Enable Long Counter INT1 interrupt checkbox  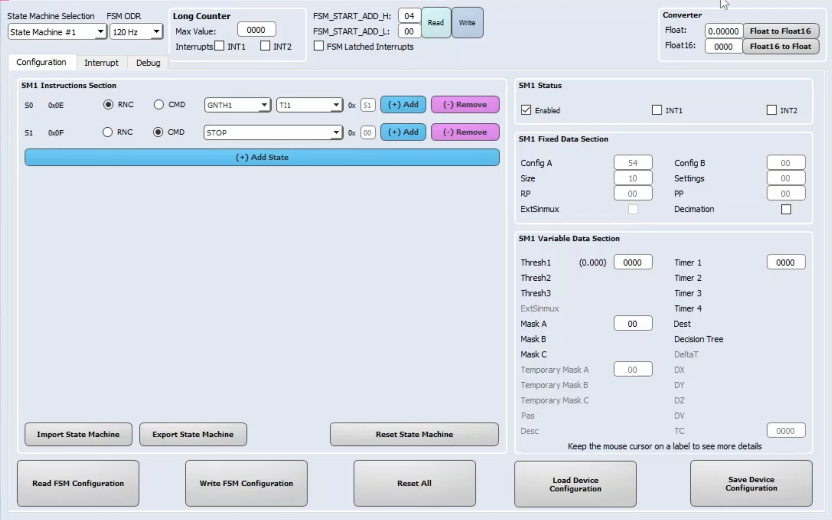[x=219, y=46]
